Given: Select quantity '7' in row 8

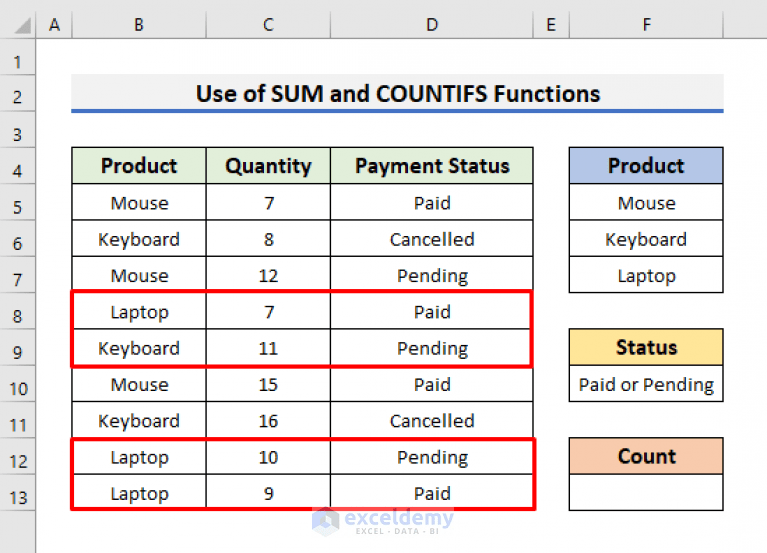Looking at the screenshot, I should [268, 311].
